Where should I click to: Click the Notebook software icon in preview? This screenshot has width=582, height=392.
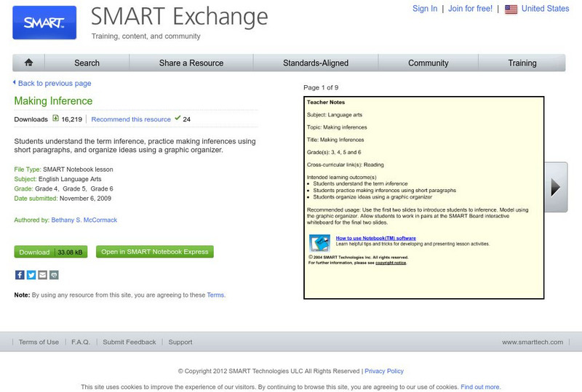[319, 242]
